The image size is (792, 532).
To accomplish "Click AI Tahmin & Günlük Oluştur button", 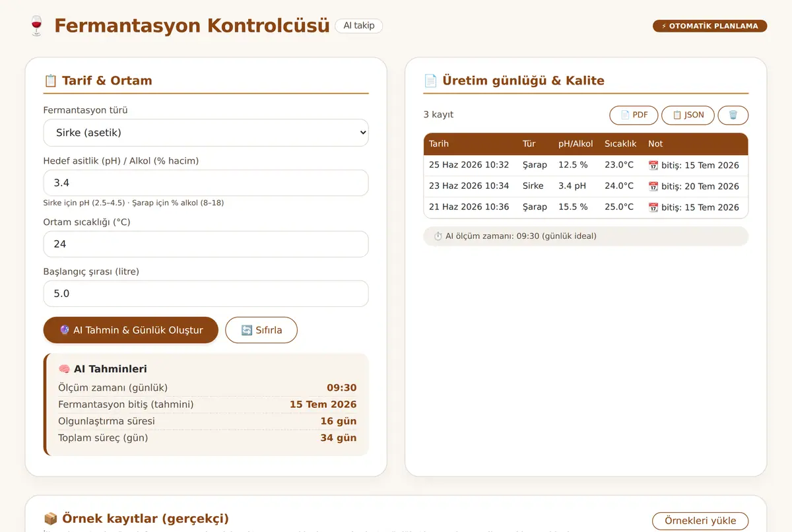I will pyautogui.click(x=131, y=330).
